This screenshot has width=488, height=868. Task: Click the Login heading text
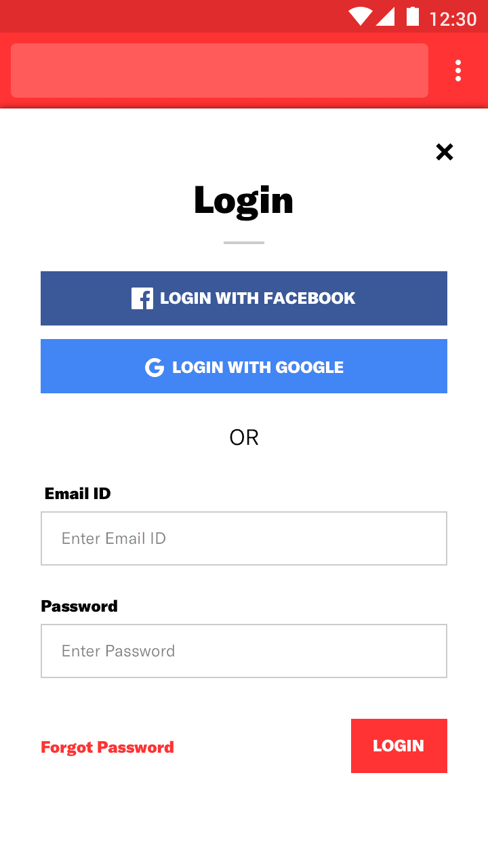point(243,201)
